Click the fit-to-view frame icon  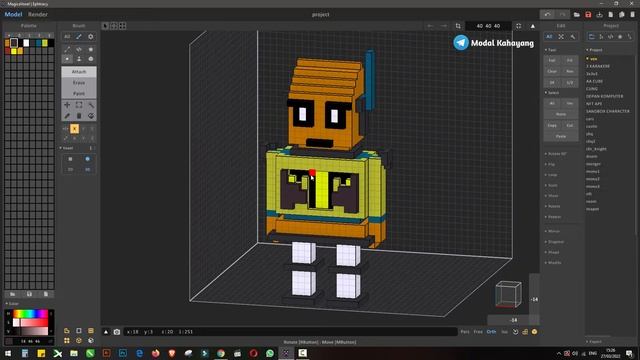click(x=518, y=26)
